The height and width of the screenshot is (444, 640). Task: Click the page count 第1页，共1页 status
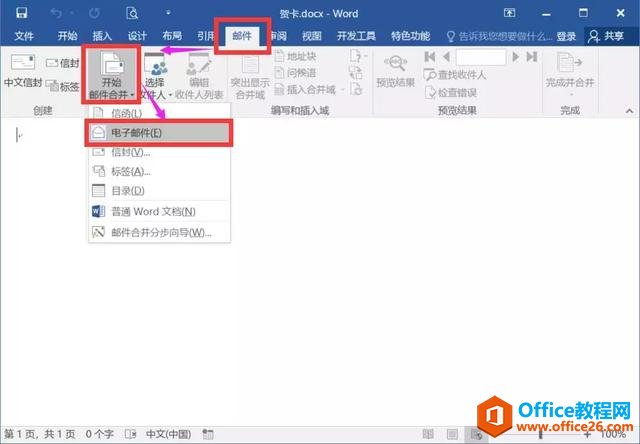click(x=40, y=434)
